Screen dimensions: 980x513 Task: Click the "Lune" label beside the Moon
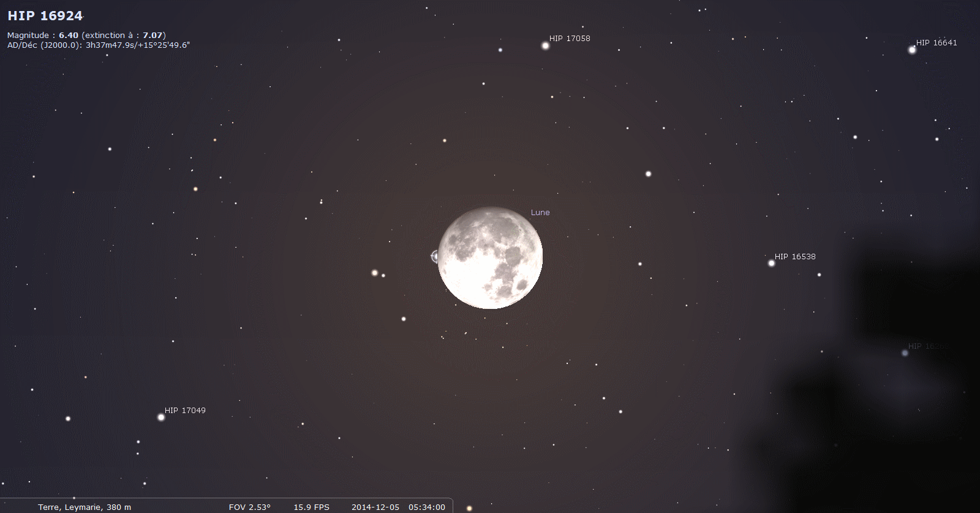point(540,213)
